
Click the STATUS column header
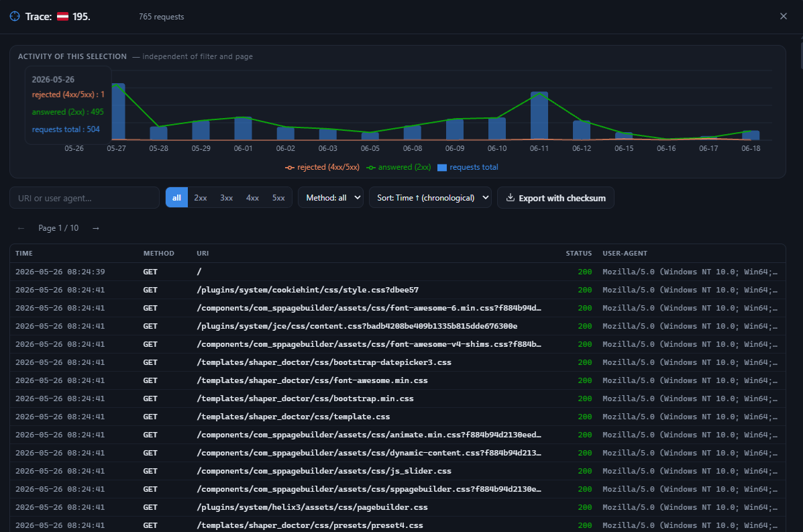pos(579,254)
